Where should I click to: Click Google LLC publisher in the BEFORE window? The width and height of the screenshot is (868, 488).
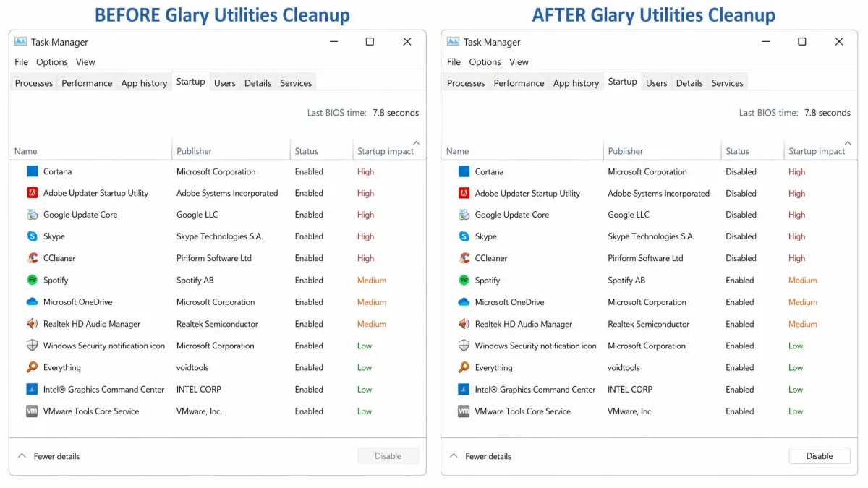[x=197, y=215]
